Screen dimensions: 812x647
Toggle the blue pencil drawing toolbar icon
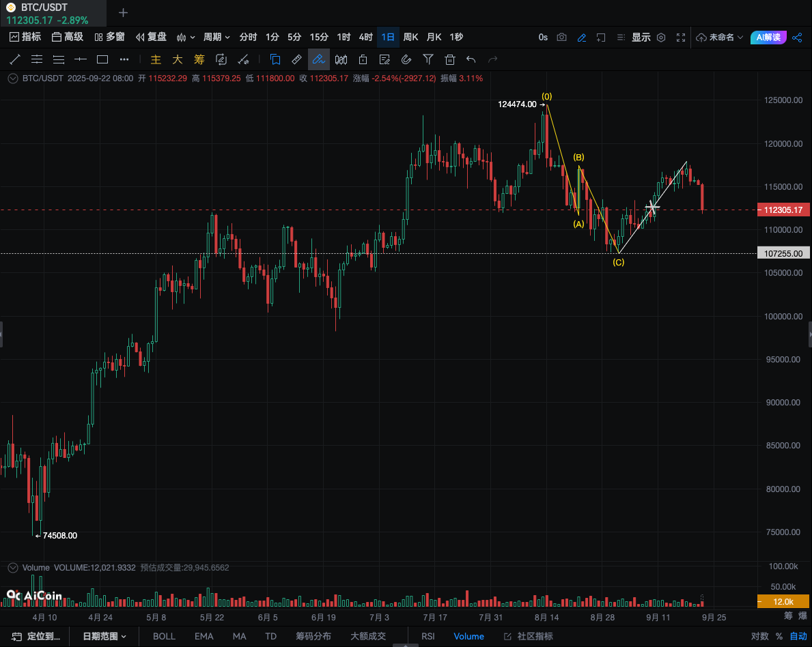582,38
